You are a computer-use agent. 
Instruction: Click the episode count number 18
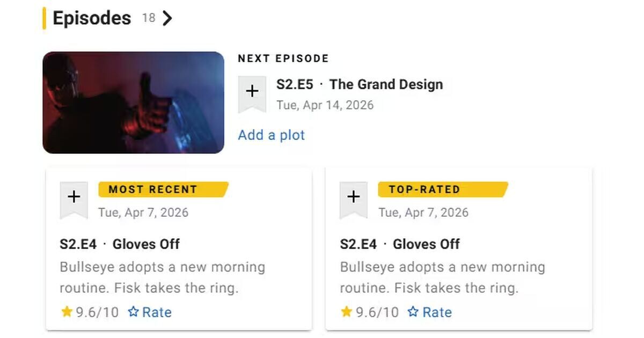[149, 18]
